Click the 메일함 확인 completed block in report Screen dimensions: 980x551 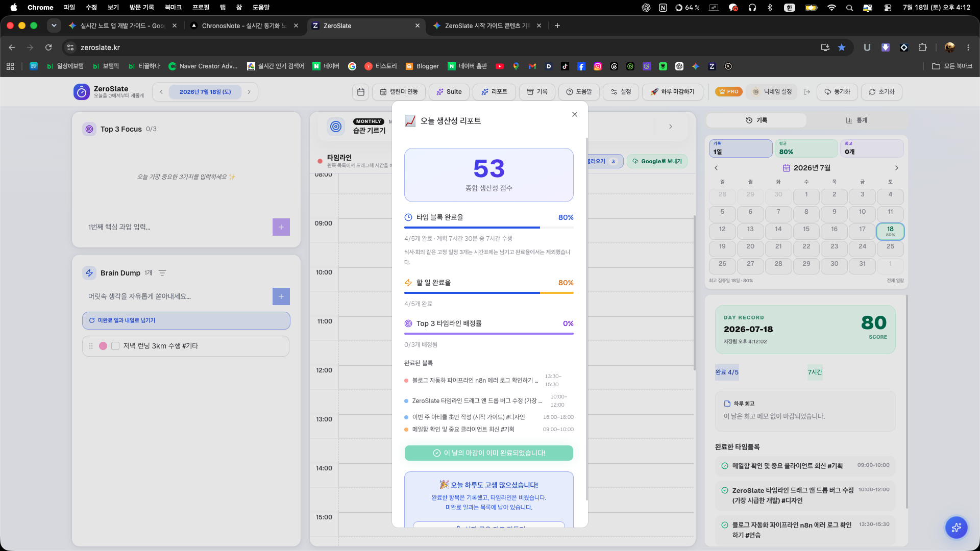pos(489,430)
